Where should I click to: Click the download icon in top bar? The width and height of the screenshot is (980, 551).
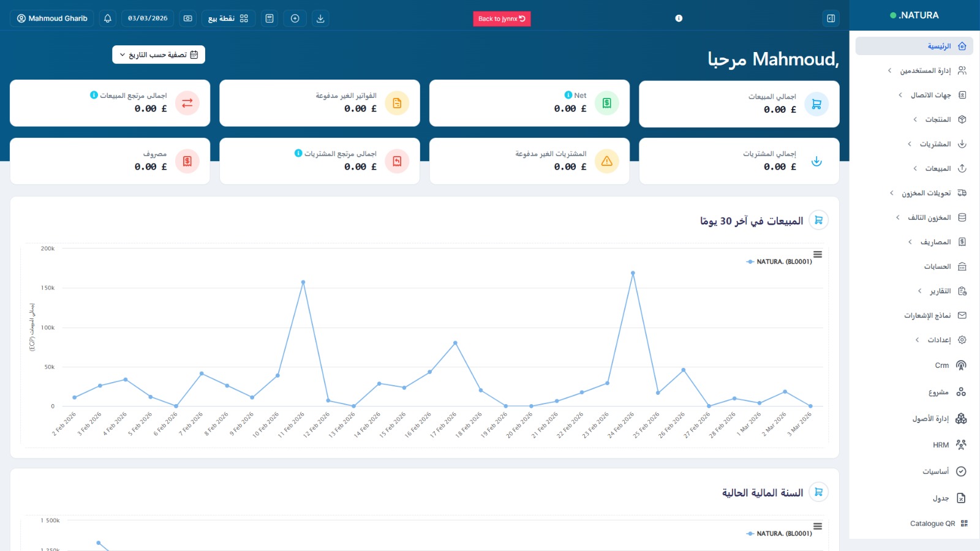(320, 18)
